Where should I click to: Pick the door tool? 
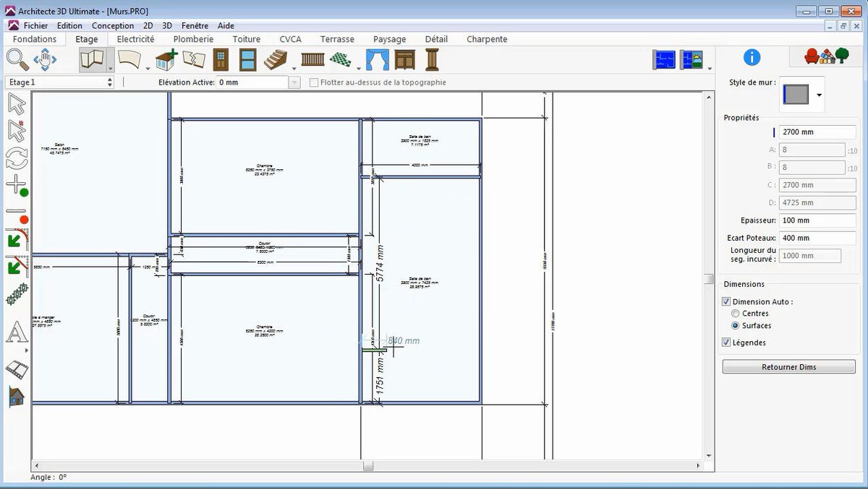click(x=221, y=60)
